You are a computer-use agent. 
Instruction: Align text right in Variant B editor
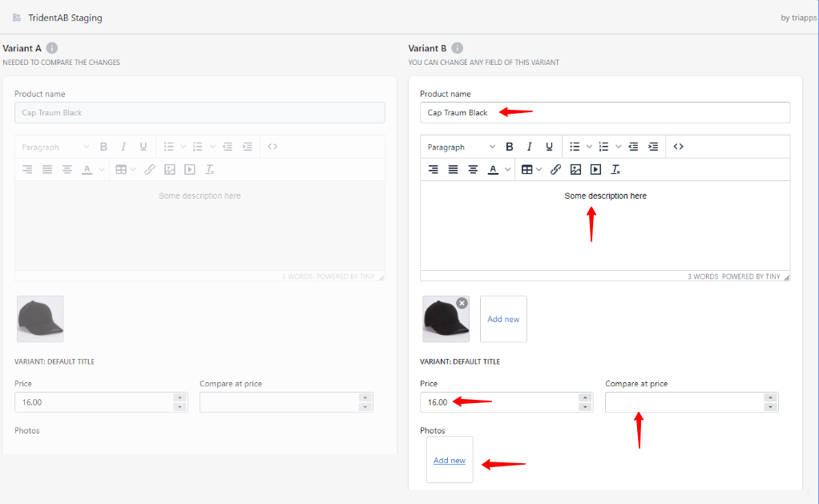433,170
